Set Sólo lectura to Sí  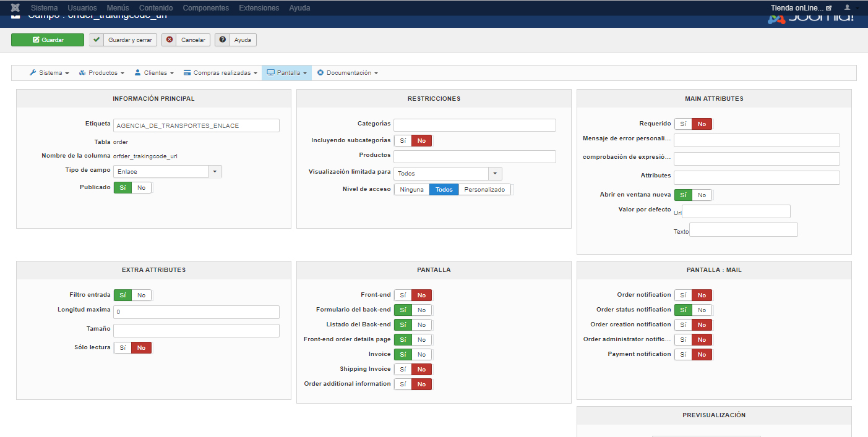(x=122, y=348)
